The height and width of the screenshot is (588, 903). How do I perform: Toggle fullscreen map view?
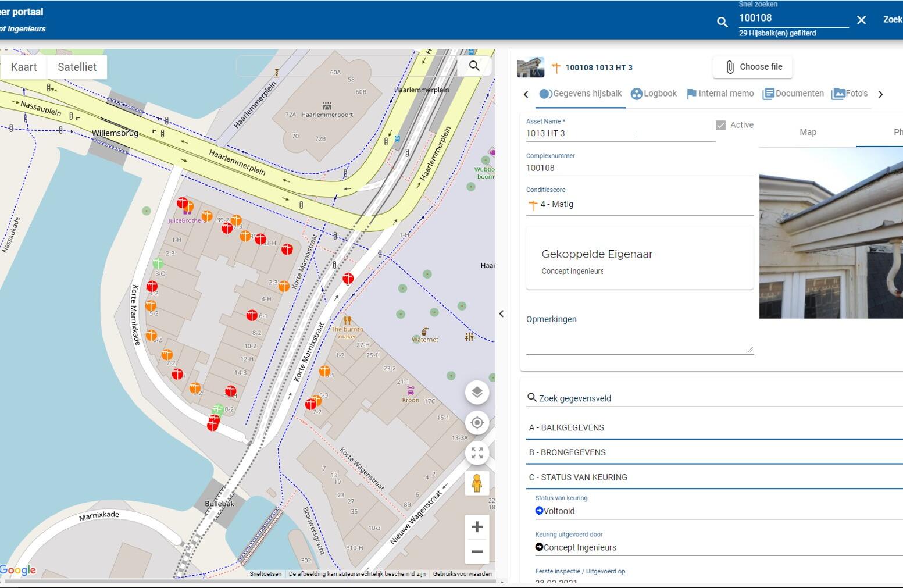pyautogui.click(x=477, y=452)
